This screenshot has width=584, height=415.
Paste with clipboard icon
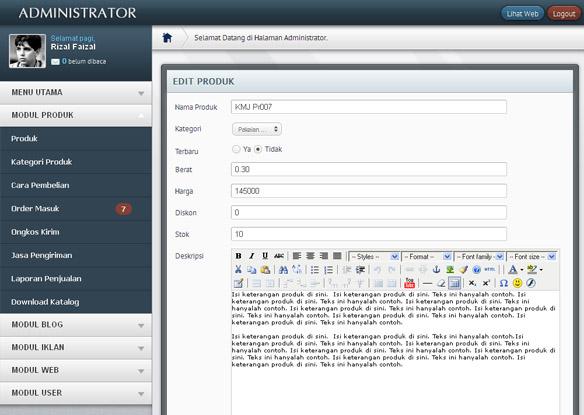(x=265, y=269)
